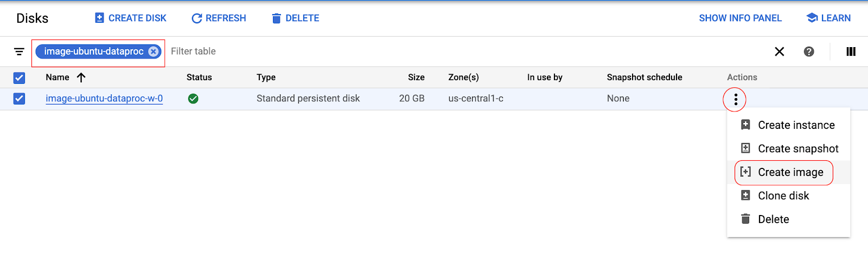Toggle the select-all checkbox in the header
This screenshot has width=868, height=254.
(x=19, y=77)
